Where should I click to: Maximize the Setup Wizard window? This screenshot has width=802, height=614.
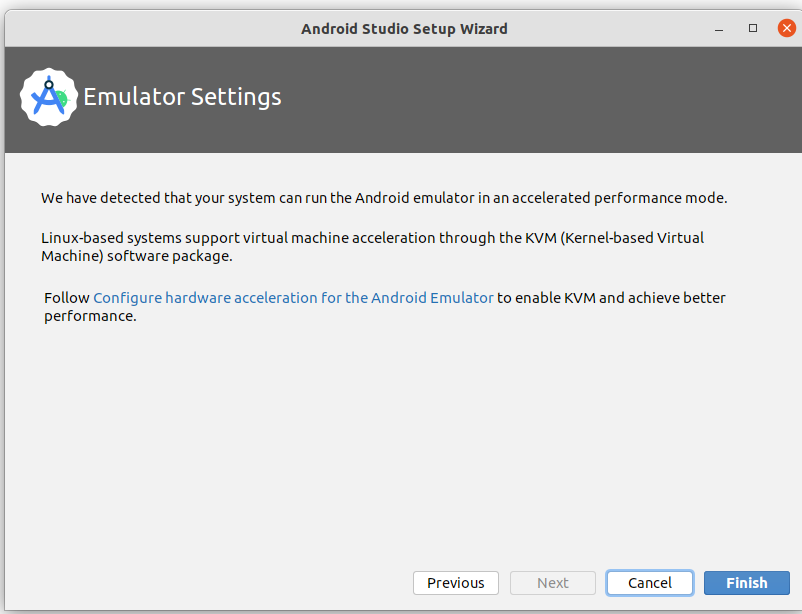pyautogui.click(x=753, y=28)
